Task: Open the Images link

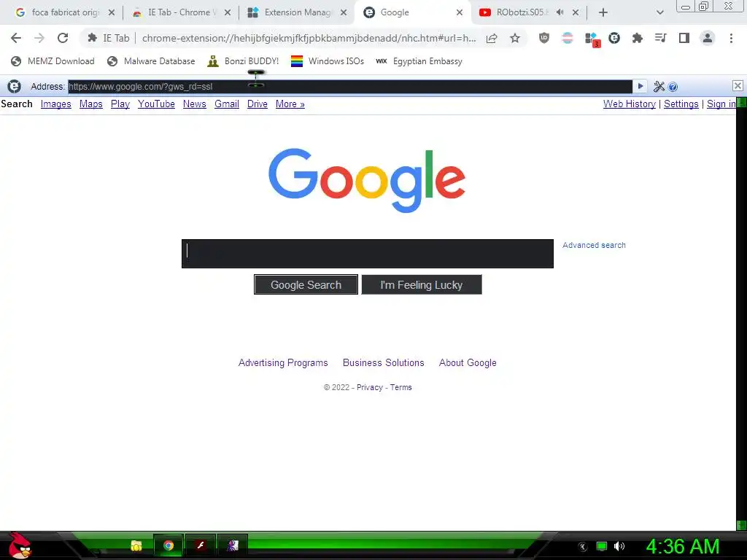Action: [x=55, y=104]
